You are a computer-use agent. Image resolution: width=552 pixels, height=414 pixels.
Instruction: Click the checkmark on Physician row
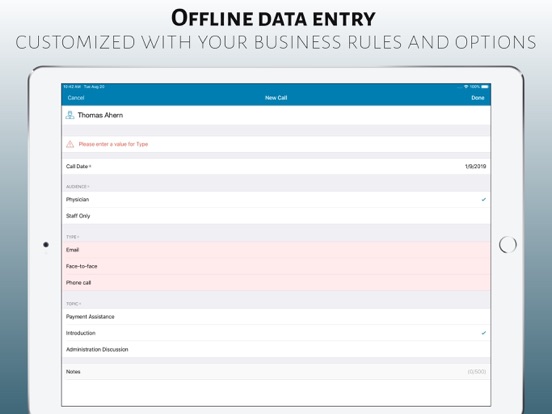(x=484, y=200)
